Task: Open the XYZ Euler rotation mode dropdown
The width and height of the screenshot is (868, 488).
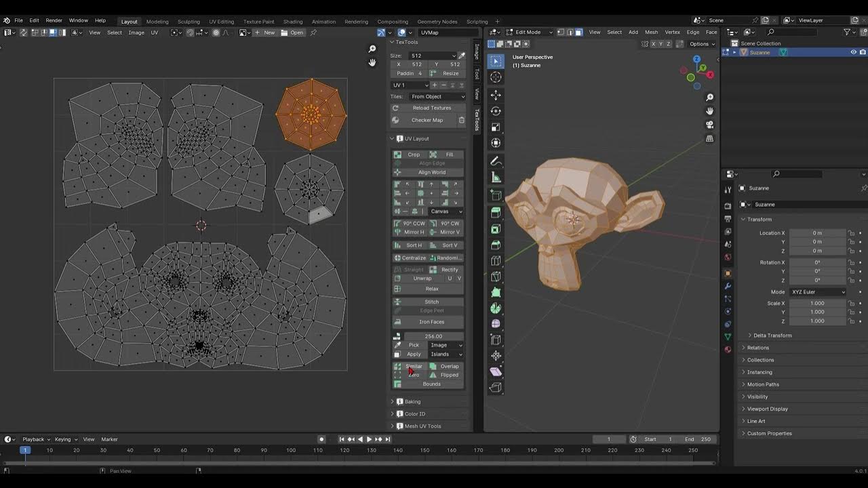Action: 818,292
